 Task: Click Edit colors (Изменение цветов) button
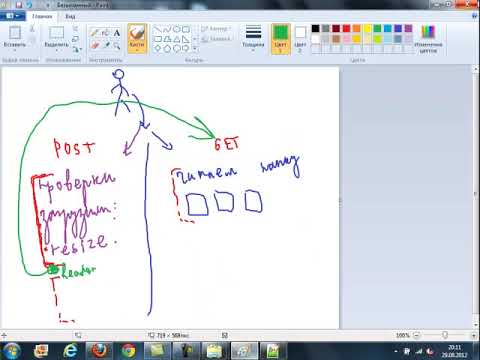(428, 39)
